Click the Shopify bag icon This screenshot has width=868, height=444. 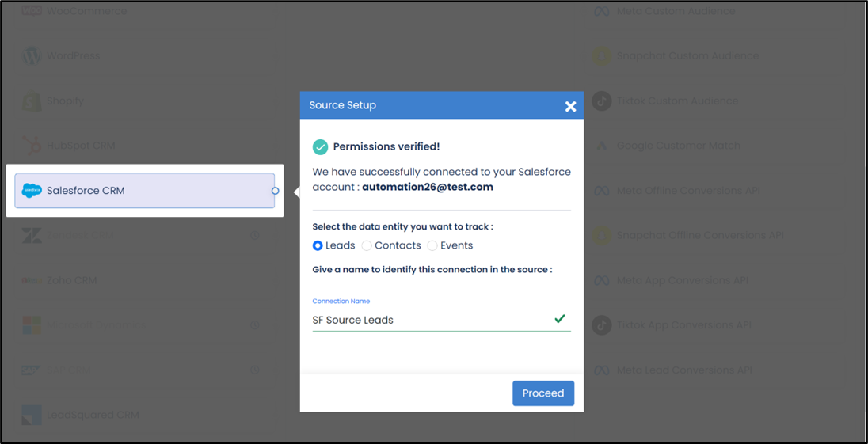32,101
